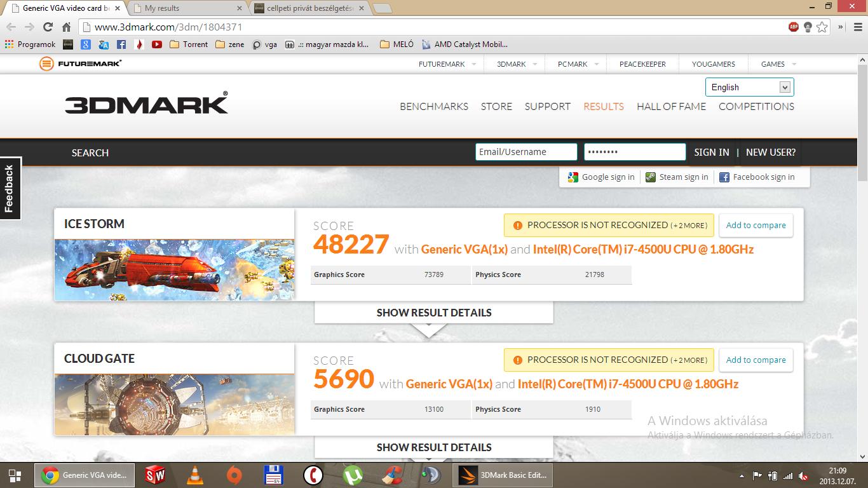Image resolution: width=868 pixels, height=488 pixels.
Task: Open the MELÓ bookmarks folder
Action: tap(397, 44)
